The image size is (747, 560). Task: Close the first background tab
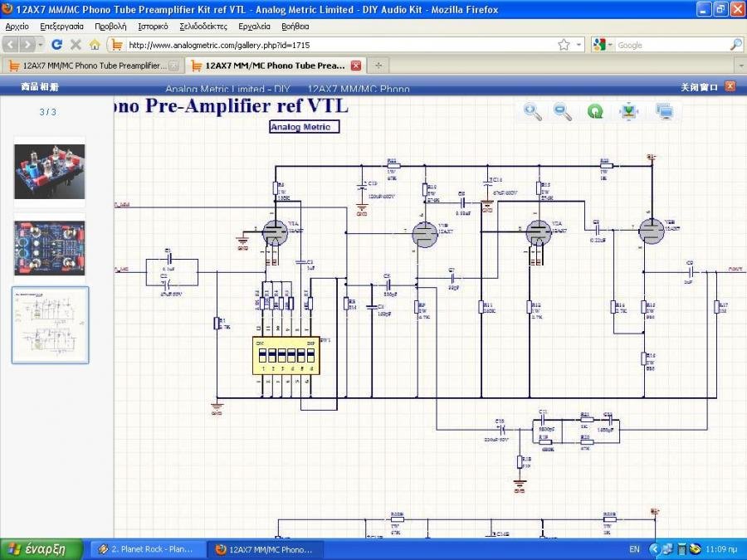pos(174,66)
